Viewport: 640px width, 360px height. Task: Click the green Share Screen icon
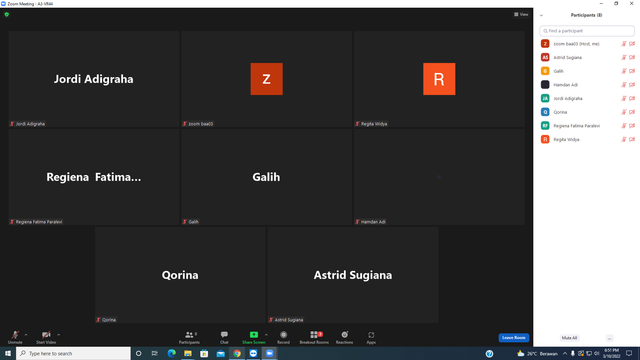253,335
